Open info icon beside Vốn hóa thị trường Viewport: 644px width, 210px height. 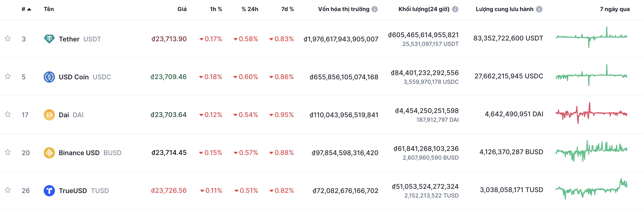coord(375,9)
